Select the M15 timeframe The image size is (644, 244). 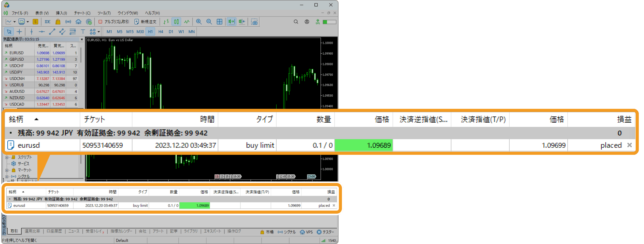130,32
